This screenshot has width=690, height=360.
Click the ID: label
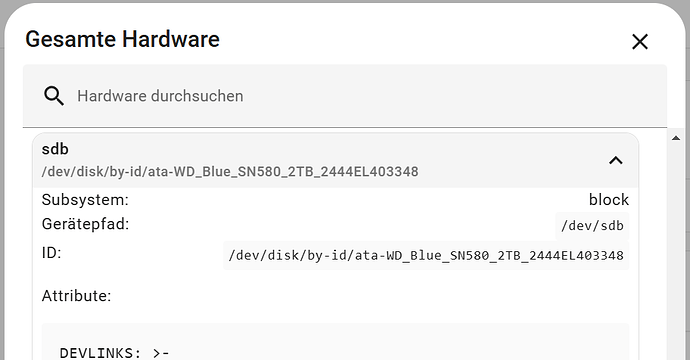51,253
